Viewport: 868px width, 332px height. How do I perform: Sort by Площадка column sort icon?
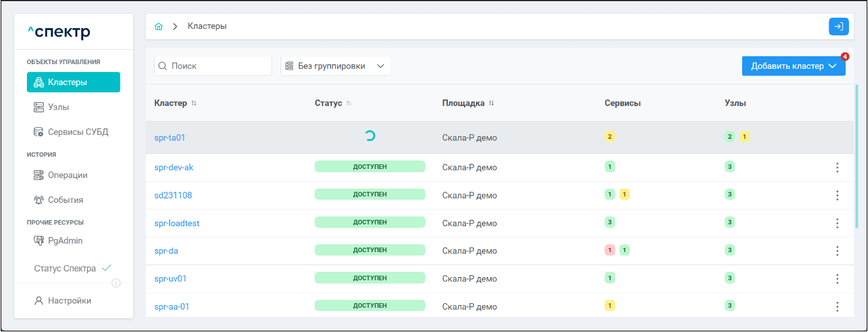click(x=492, y=103)
